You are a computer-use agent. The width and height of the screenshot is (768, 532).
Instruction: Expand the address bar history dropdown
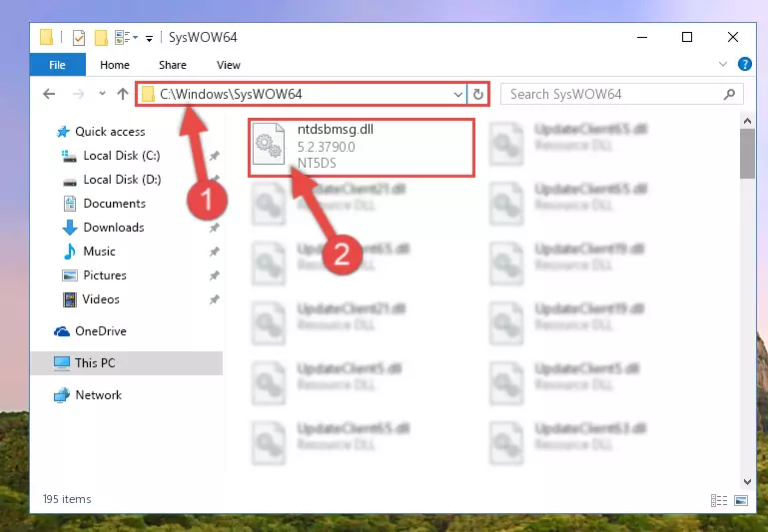458,94
